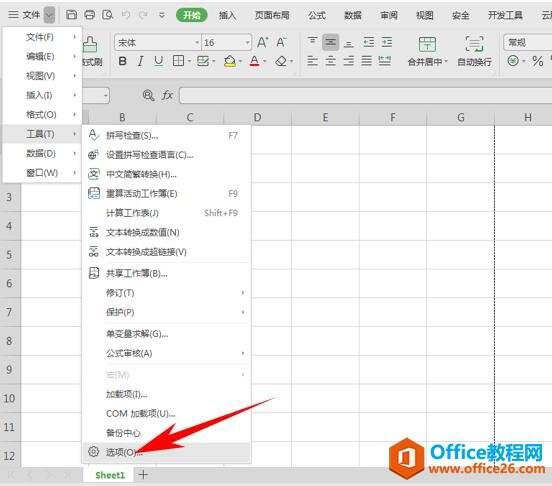Select column E header
The image size is (552, 486).
[325, 117]
